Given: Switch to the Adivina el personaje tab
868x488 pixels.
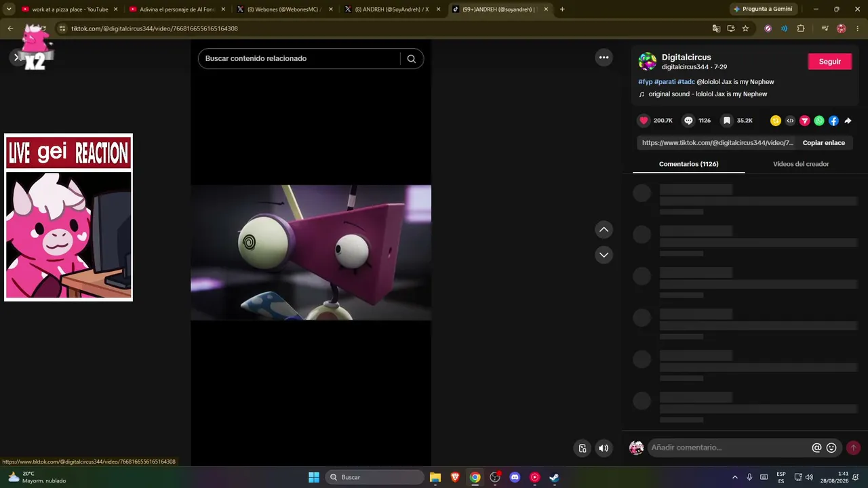Looking at the screenshot, I should point(177,9).
